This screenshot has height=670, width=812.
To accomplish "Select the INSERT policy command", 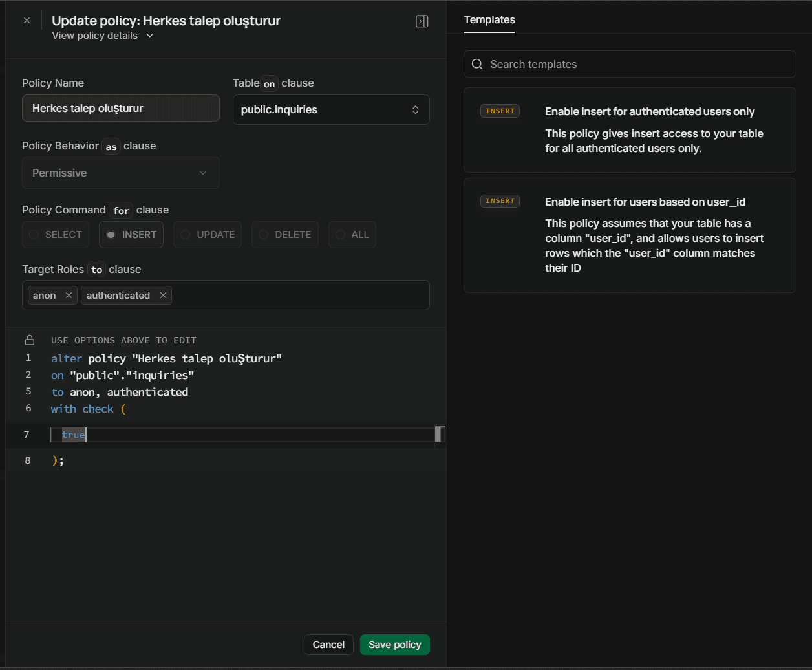I will 131,235.
